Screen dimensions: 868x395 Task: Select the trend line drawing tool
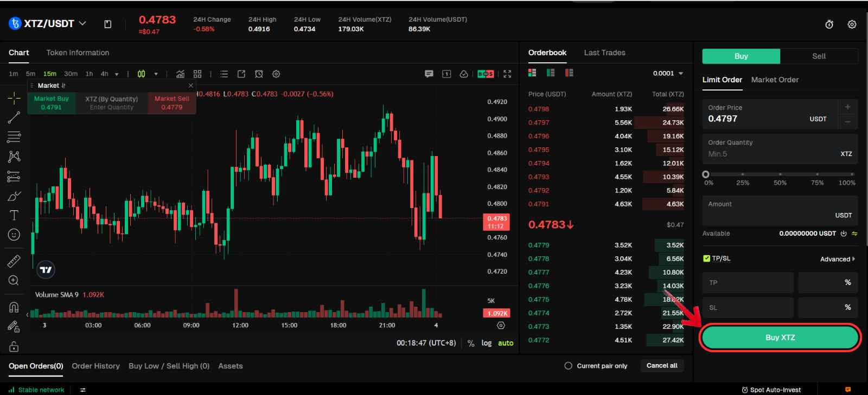coord(14,117)
